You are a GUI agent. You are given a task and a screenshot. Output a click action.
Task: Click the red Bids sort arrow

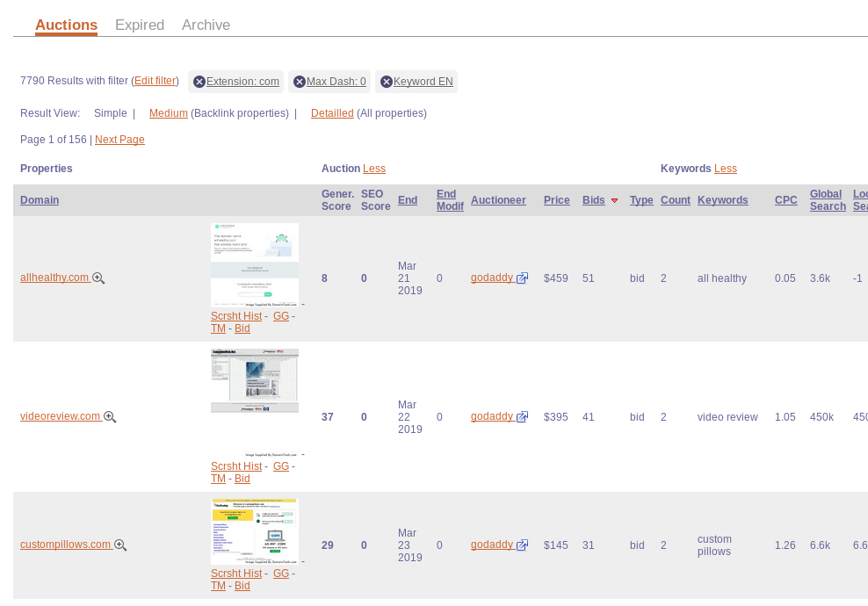click(614, 201)
